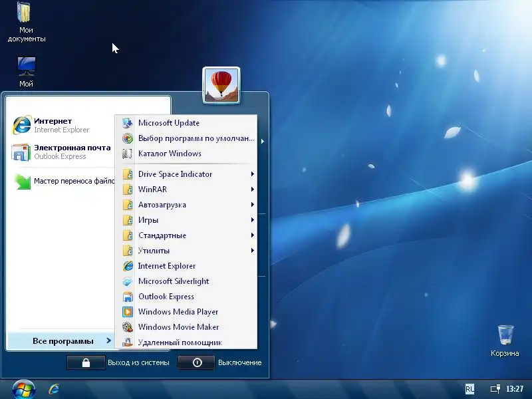Viewport: 532px width, 399px height.
Task: Click the Windows Start orb
Action: [23, 390]
